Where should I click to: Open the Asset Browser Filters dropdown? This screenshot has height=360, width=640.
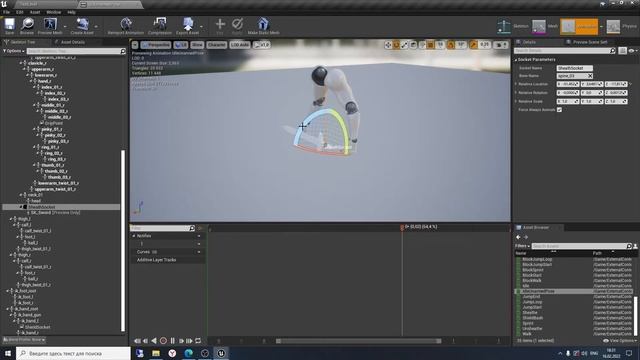coord(522,246)
